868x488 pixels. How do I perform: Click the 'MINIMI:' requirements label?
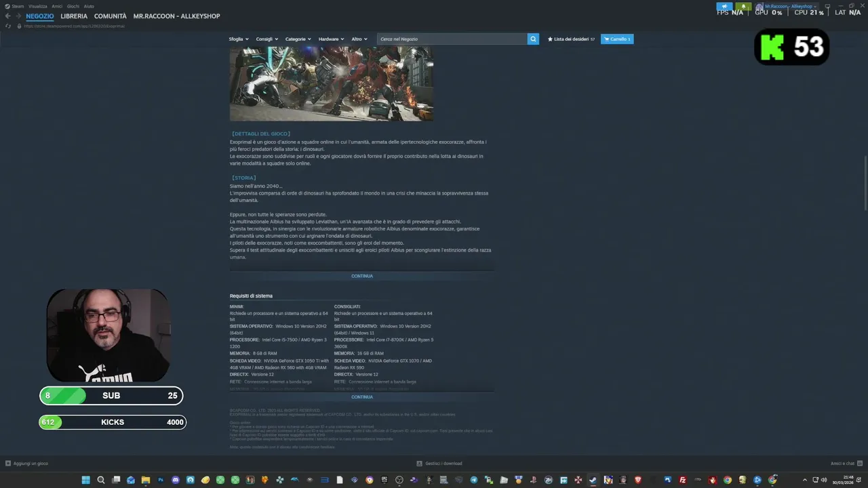(237, 307)
